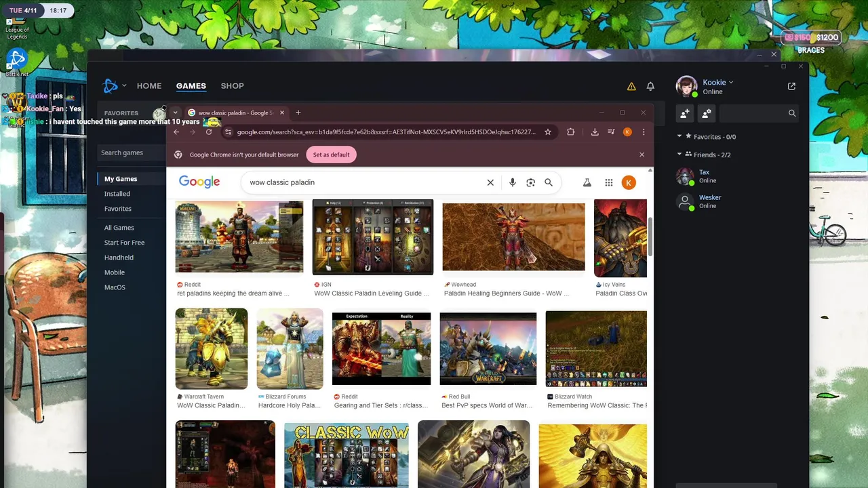
Task: Open a new Chrome tab
Action: coord(298,113)
